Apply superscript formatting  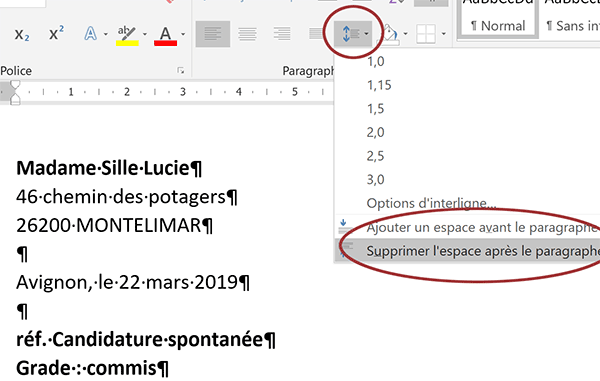[56, 34]
